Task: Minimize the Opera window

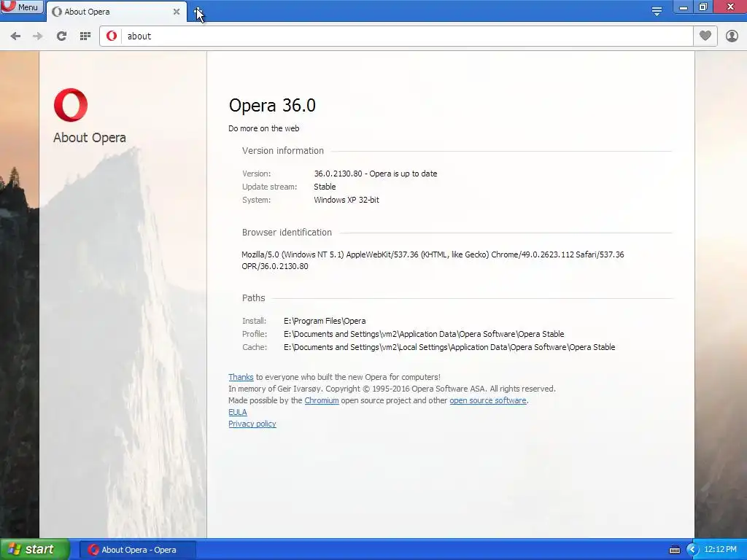Action: (x=683, y=7)
